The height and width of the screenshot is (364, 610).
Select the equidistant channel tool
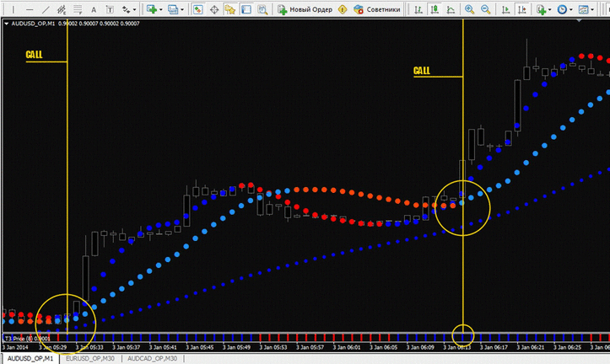pos(62,9)
